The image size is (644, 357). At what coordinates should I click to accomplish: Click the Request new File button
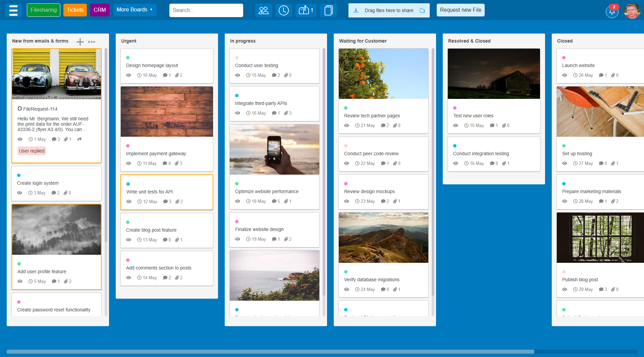click(460, 10)
